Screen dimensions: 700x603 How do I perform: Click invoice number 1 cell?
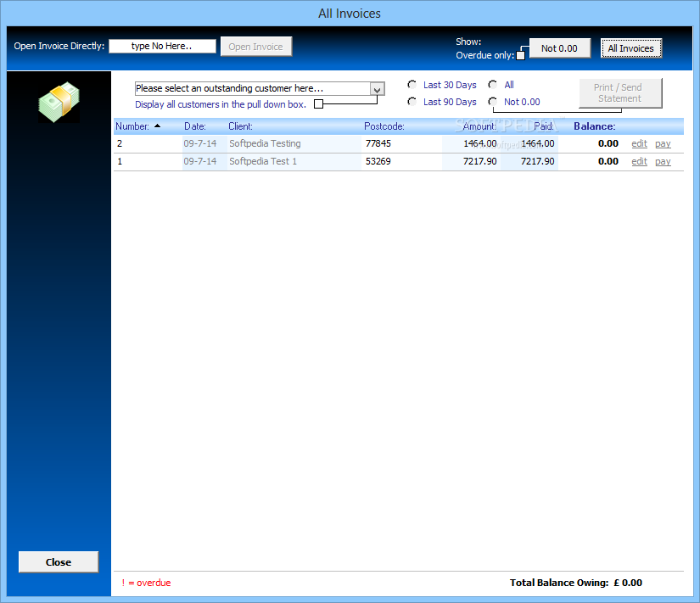120,162
